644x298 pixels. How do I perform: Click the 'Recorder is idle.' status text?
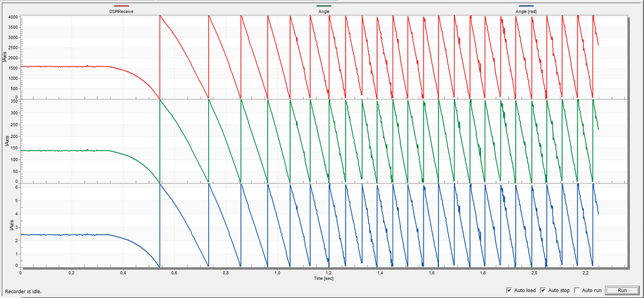point(23,292)
